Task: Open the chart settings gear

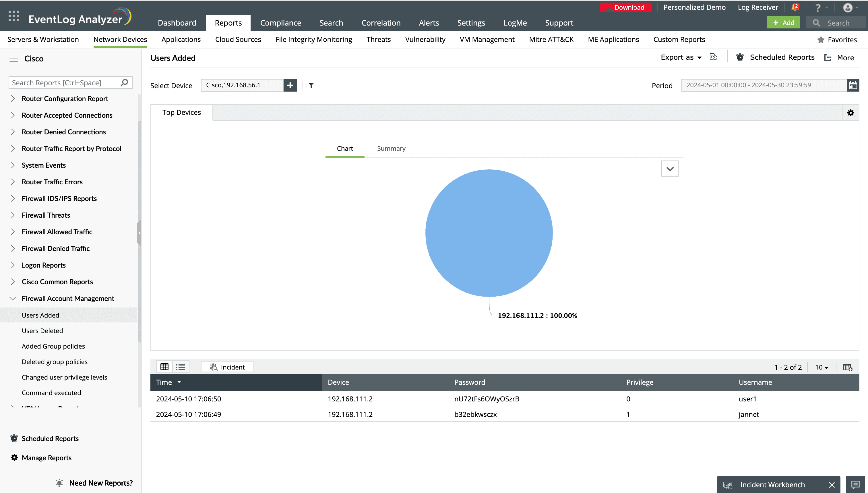Action: coord(850,113)
